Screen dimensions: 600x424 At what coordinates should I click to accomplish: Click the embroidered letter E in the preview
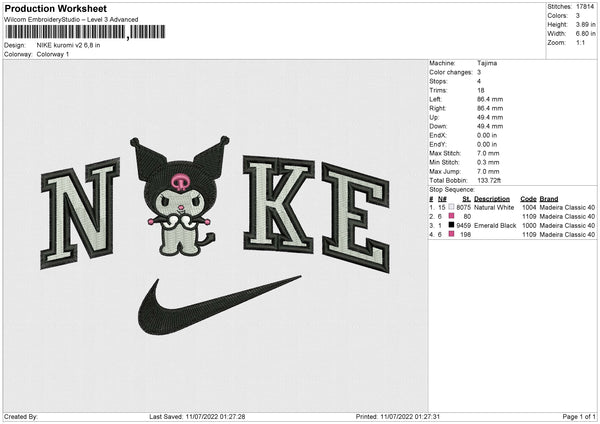[356, 217]
